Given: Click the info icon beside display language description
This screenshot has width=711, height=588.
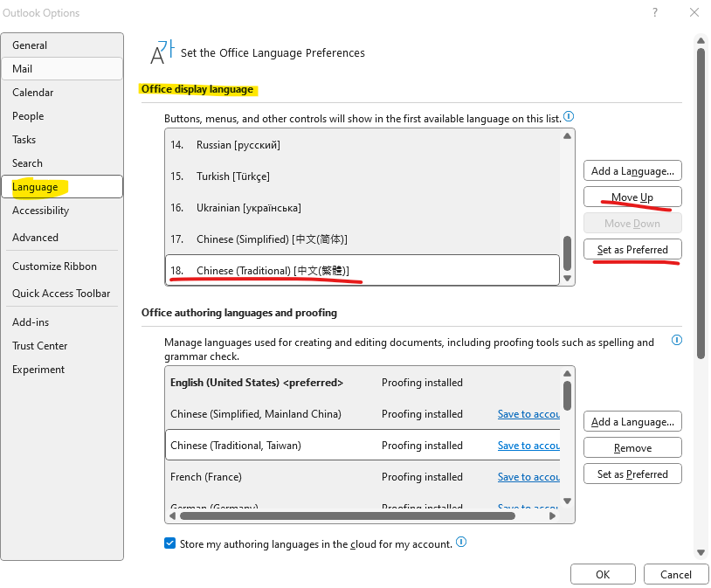Looking at the screenshot, I should point(569,117).
